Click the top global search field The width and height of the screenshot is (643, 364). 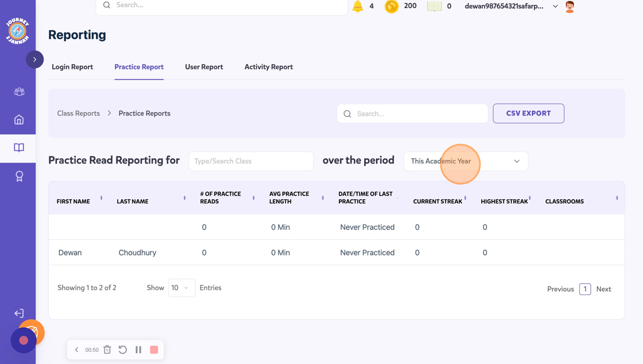pos(222,6)
